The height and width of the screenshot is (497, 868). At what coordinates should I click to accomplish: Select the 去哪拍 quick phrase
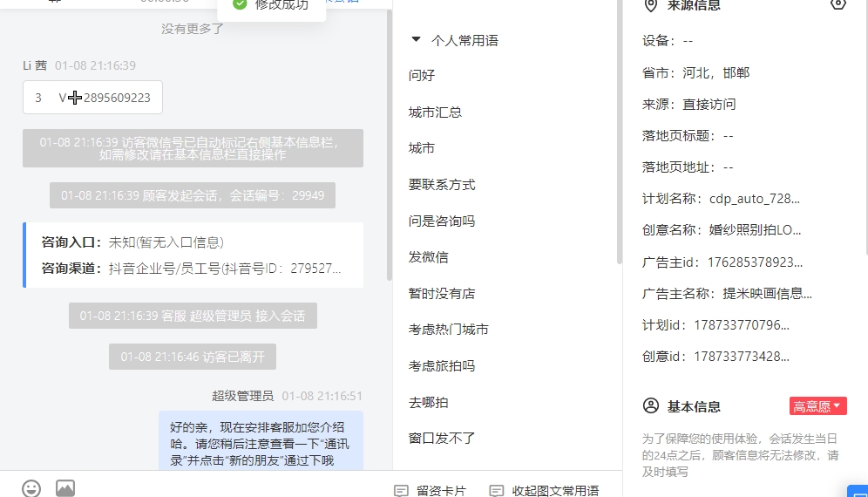pos(429,403)
